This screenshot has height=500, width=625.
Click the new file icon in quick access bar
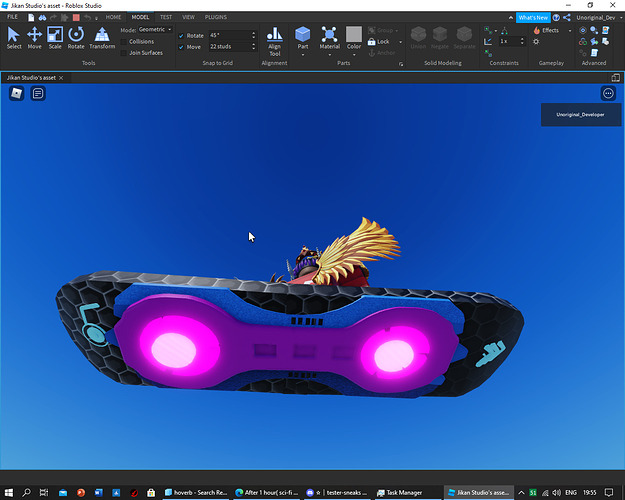point(31,17)
